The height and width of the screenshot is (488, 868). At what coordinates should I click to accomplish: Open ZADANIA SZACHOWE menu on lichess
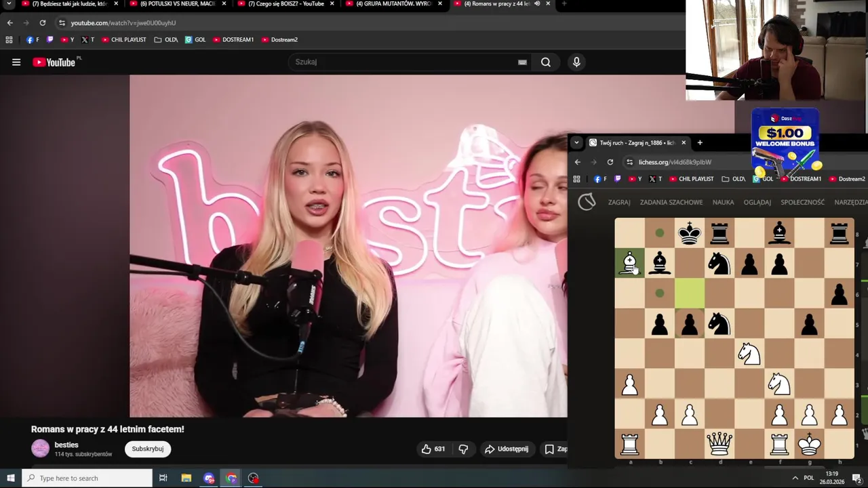pos(671,202)
